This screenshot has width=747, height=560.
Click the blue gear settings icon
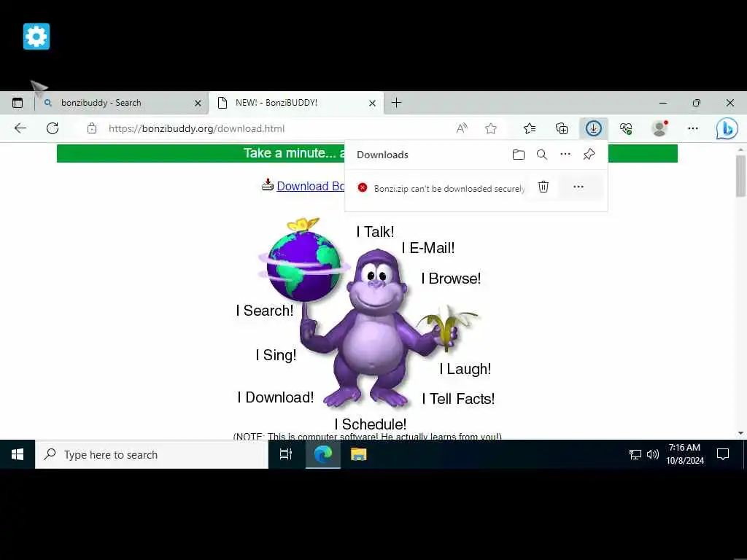pyautogui.click(x=36, y=36)
